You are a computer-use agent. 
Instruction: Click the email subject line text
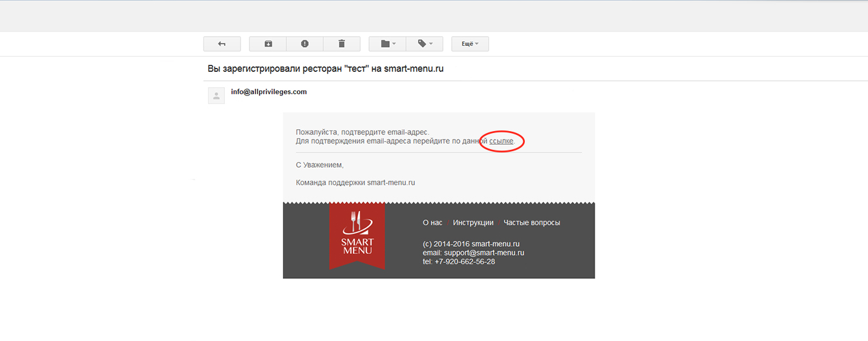pos(325,68)
